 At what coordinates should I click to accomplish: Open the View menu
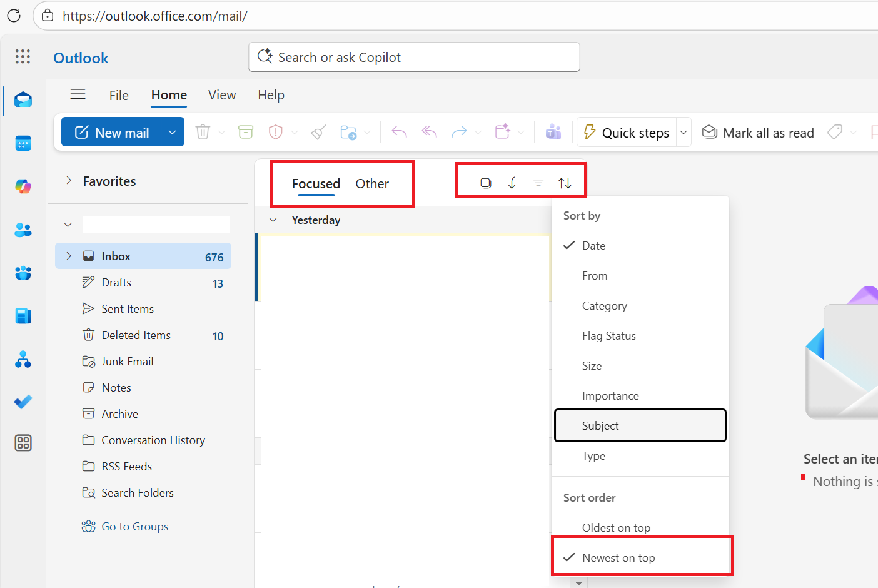[x=222, y=95]
